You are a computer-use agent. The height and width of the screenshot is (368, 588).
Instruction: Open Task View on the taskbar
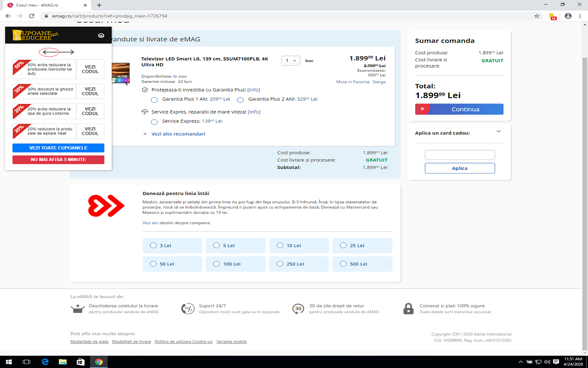26,362
